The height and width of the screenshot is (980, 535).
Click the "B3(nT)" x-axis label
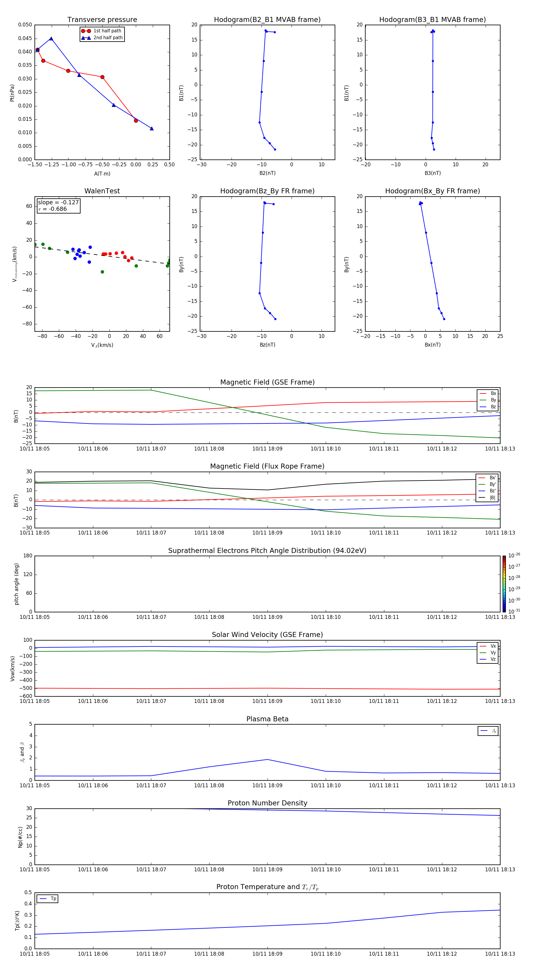[x=432, y=173]
